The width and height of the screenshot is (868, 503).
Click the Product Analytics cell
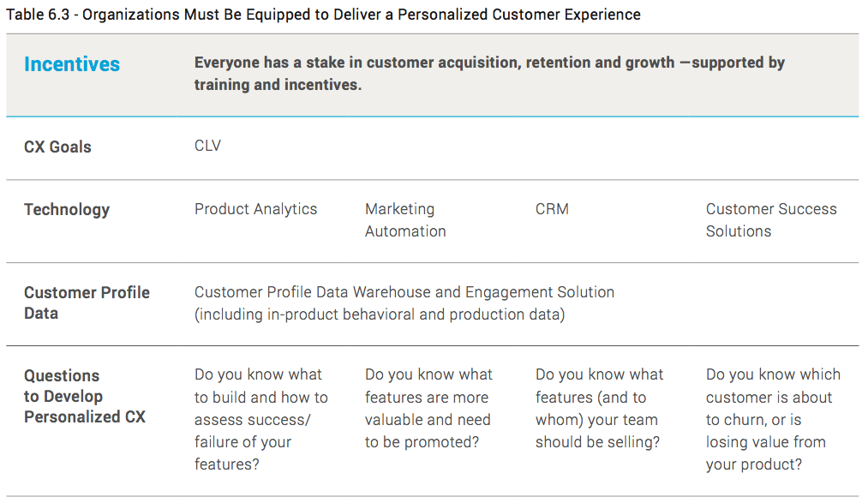(x=255, y=209)
